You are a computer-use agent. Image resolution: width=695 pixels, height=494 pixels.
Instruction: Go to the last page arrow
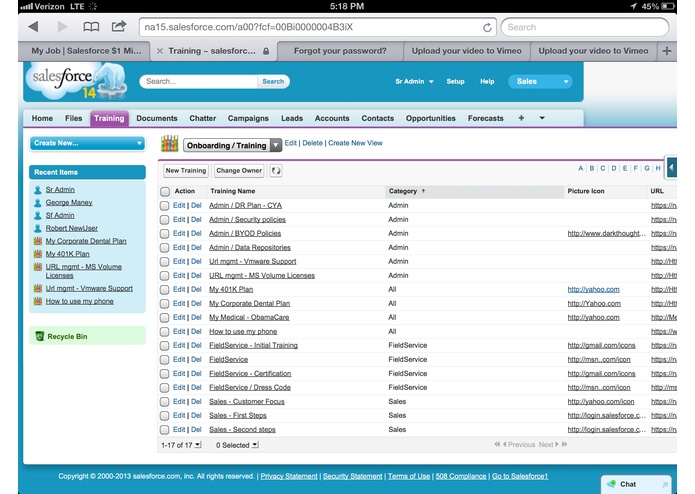(x=564, y=444)
